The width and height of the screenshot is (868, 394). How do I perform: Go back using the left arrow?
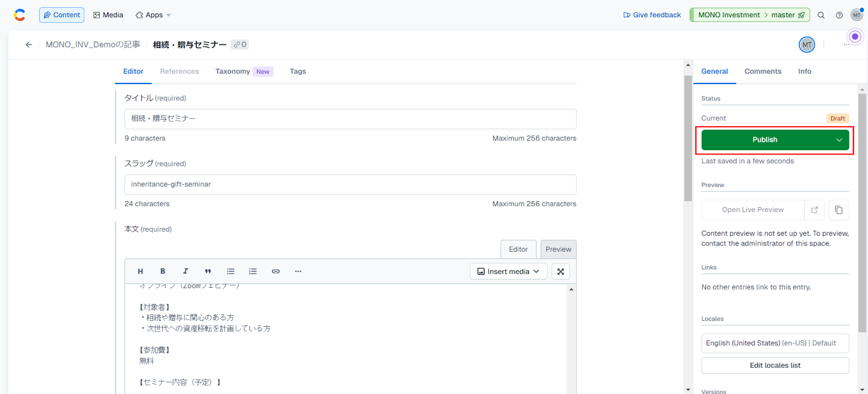pos(29,44)
